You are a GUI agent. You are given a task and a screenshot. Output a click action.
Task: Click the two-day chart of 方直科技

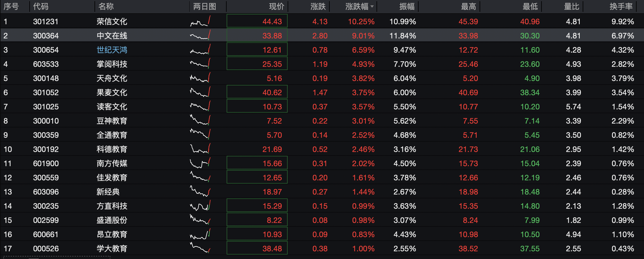(x=200, y=206)
